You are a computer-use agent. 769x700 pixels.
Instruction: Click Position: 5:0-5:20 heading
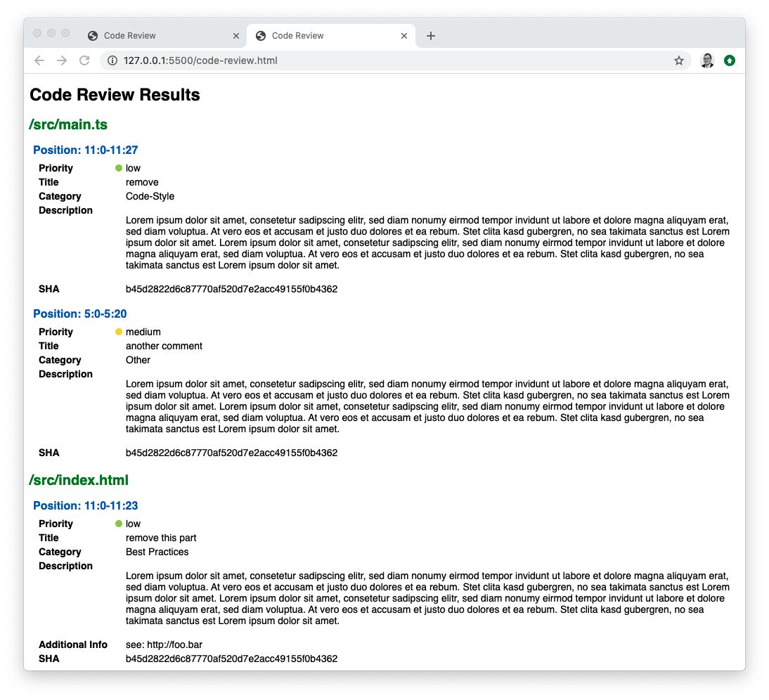tap(80, 313)
